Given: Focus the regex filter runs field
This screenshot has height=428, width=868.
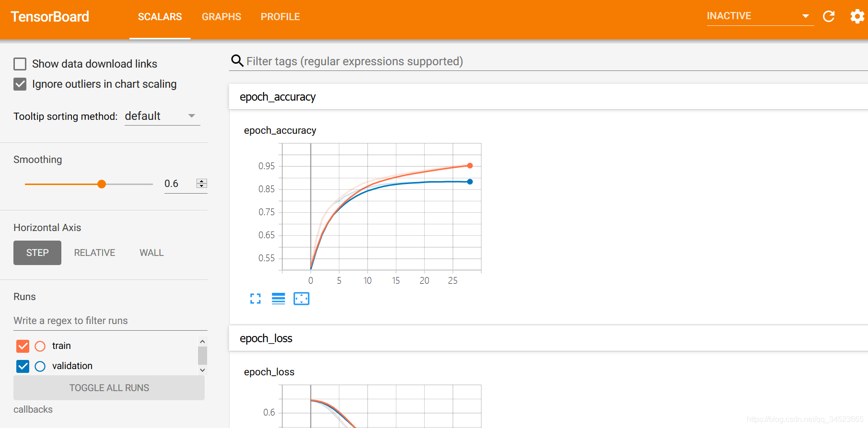Looking at the screenshot, I should tap(110, 321).
